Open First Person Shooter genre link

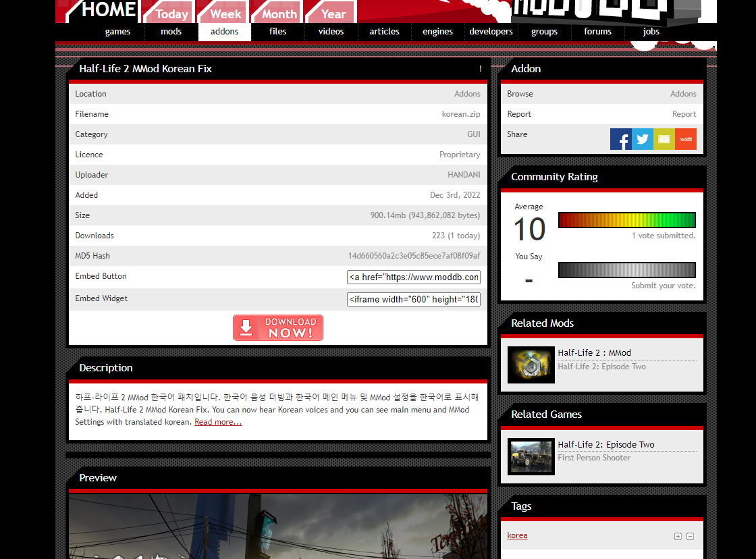click(x=594, y=458)
